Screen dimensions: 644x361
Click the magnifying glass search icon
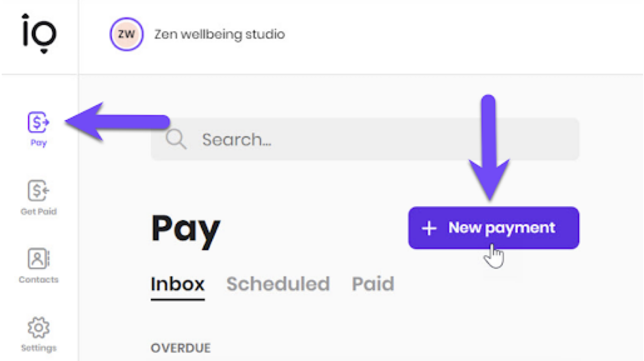point(176,139)
